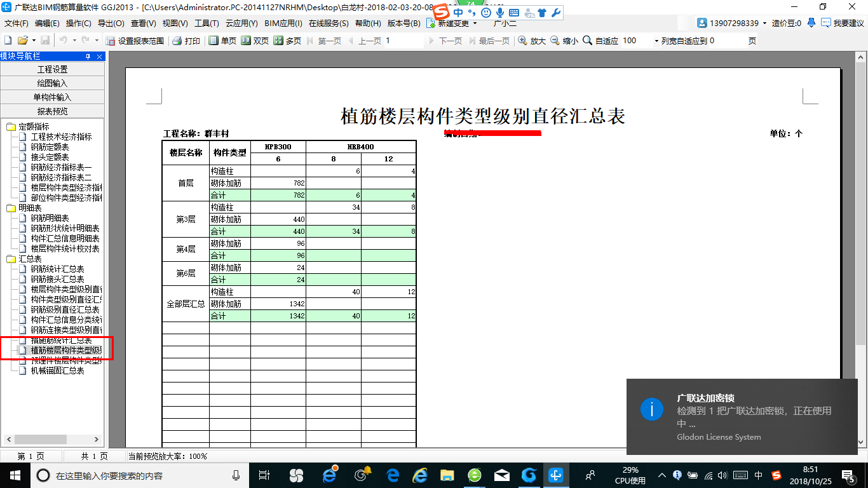Switch to 单页 single page view
This screenshot has height=488, width=868.
pos(222,41)
